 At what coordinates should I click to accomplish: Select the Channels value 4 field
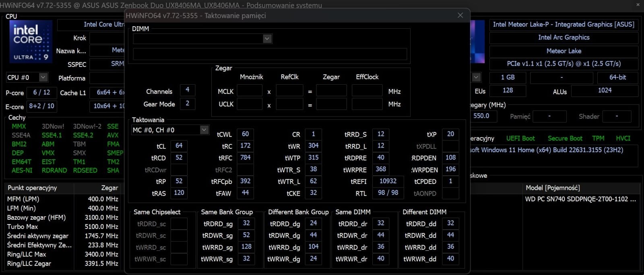click(x=187, y=90)
